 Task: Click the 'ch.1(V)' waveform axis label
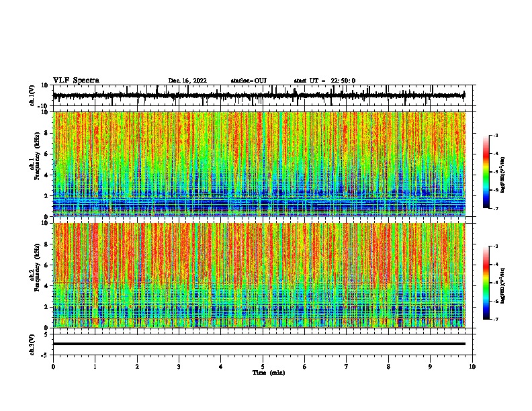32,95
